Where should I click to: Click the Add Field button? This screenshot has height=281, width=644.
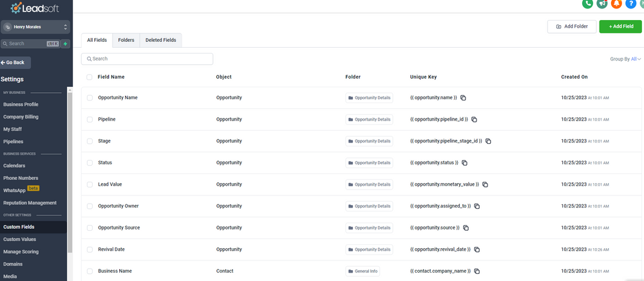(620, 26)
